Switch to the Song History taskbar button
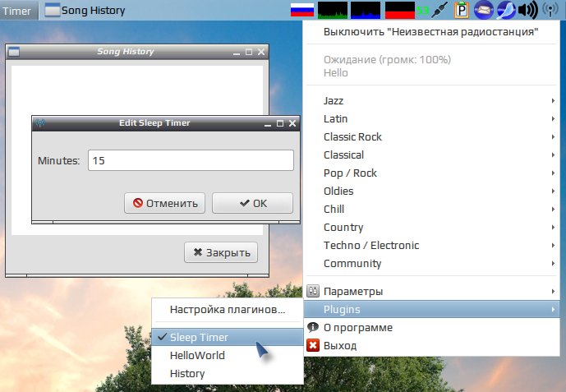This screenshot has height=392, width=566. tap(85, 11)
